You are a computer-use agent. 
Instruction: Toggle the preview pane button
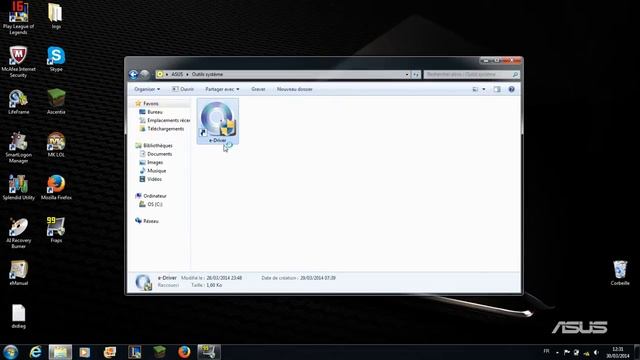tap(497, 89)
